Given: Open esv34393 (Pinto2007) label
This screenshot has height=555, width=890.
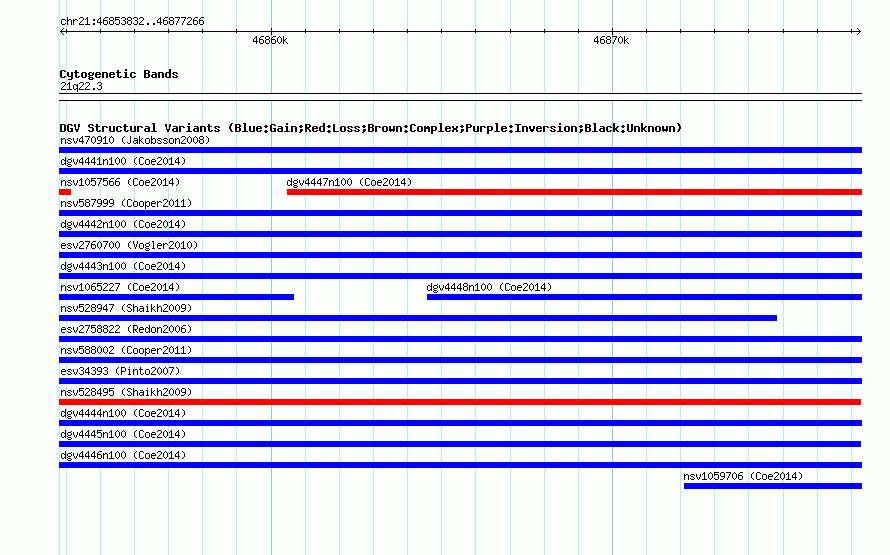Looking at the screenshot, I should coord(120,371).
